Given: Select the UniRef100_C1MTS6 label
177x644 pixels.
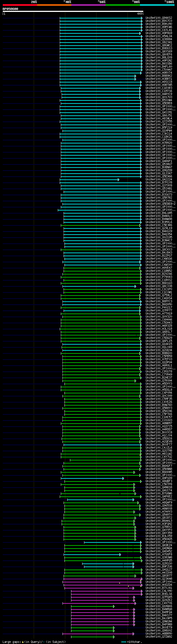Looking at the screenshot, I should (x=159, y=91).
